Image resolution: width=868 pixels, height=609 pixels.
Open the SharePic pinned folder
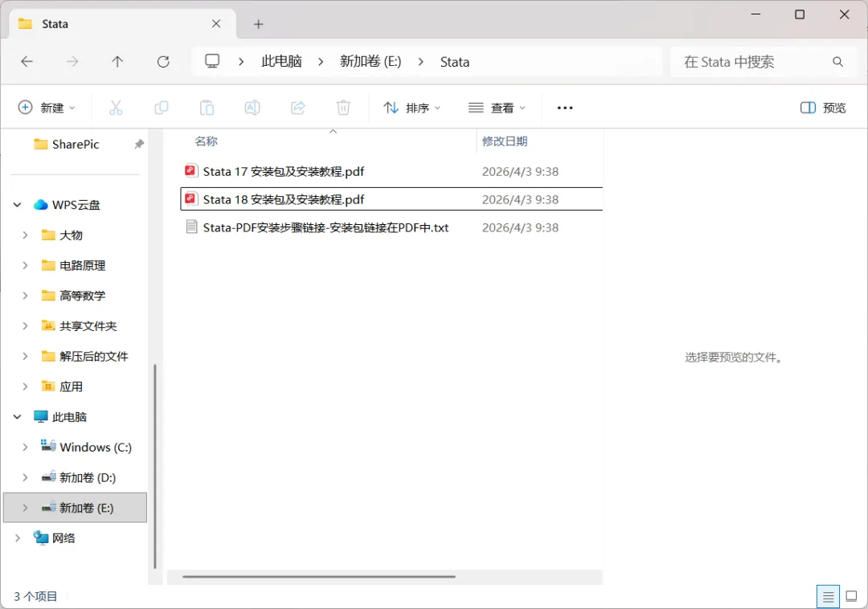tap(67, 145)
